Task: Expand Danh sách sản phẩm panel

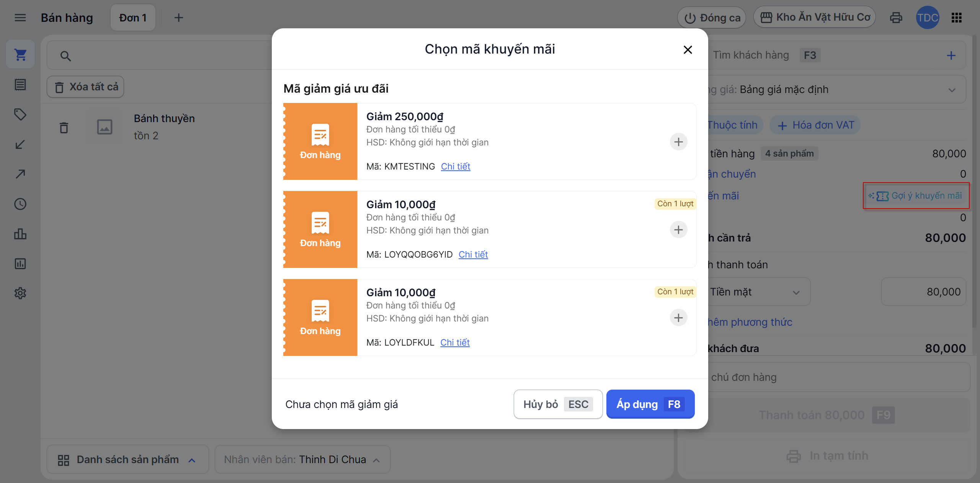Action: coord(127,459)
